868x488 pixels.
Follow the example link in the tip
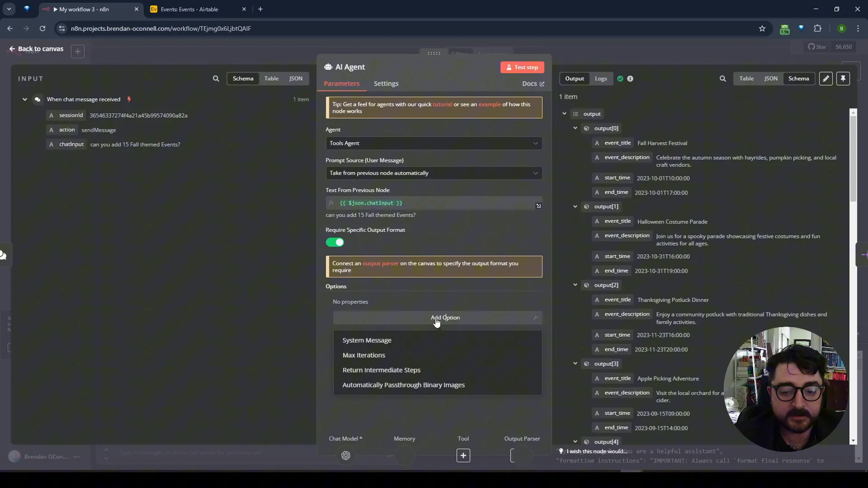(x=490, y=104)
